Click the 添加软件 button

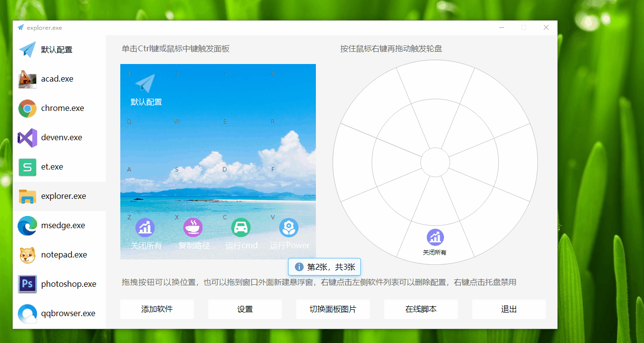(157, 309)
